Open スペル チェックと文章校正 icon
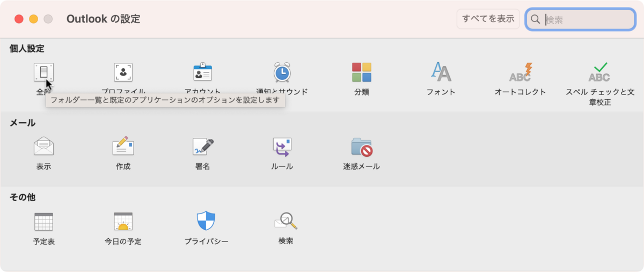 coord(599,72)
